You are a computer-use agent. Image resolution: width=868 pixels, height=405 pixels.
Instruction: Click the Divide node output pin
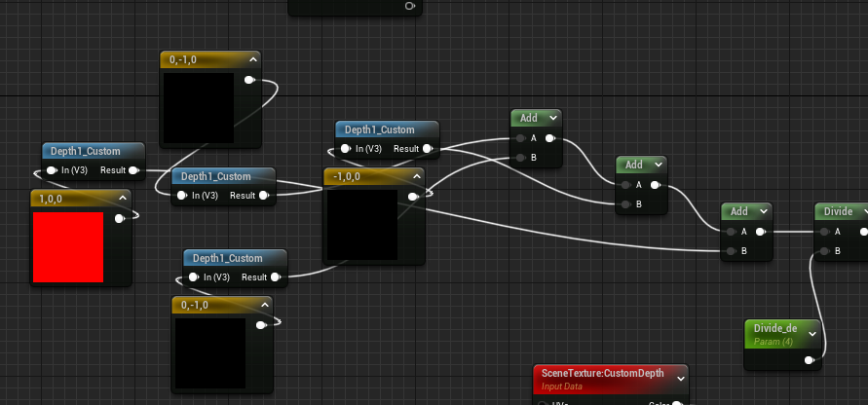863,232
